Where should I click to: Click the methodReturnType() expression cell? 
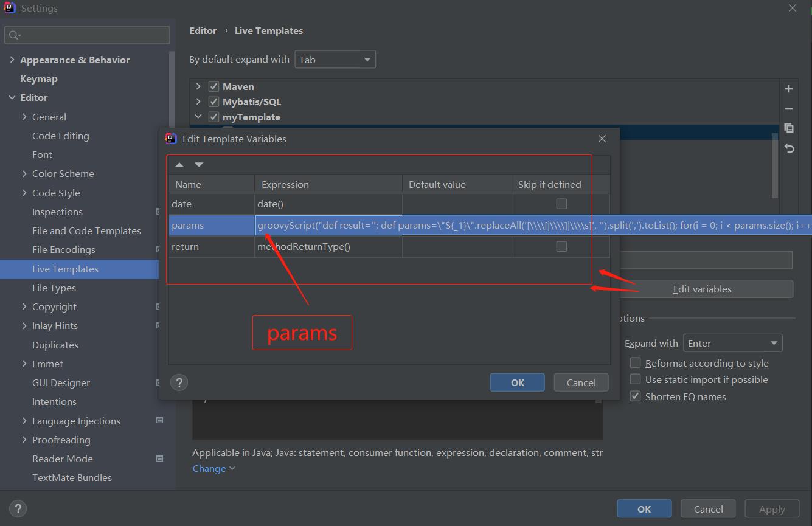(x=328, y=246)
